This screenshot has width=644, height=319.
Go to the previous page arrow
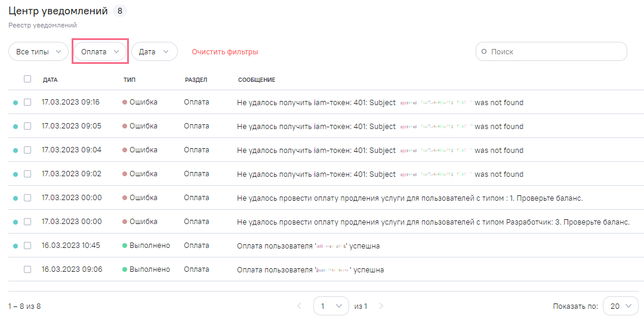tap(300, 306)
